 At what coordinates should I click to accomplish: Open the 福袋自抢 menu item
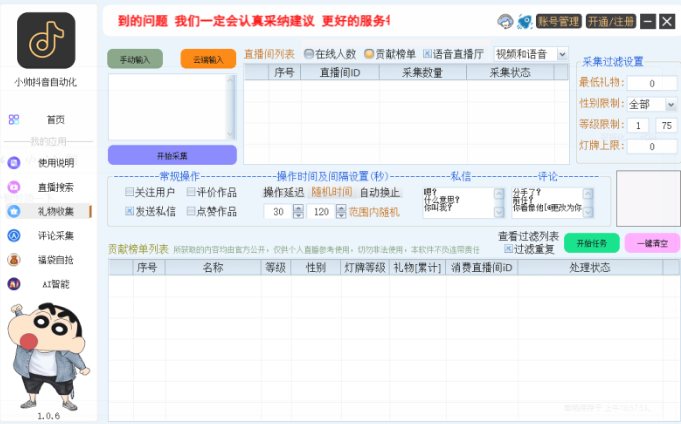point(56,260)
